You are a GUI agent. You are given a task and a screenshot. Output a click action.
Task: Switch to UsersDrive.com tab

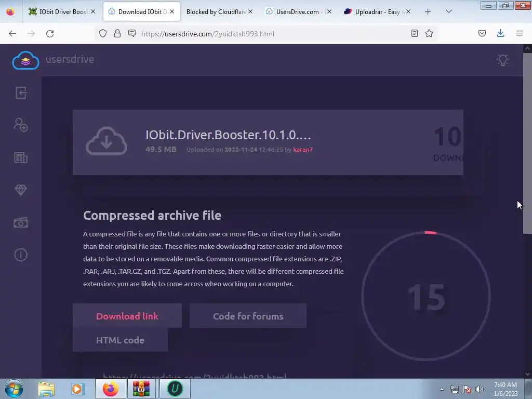coord(299,11)
